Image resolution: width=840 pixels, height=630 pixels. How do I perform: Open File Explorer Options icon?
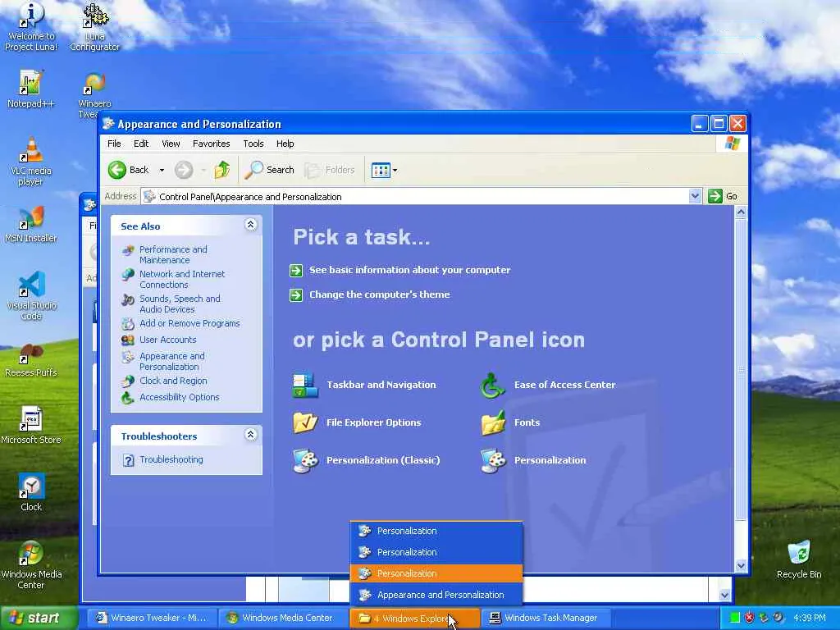305,422
